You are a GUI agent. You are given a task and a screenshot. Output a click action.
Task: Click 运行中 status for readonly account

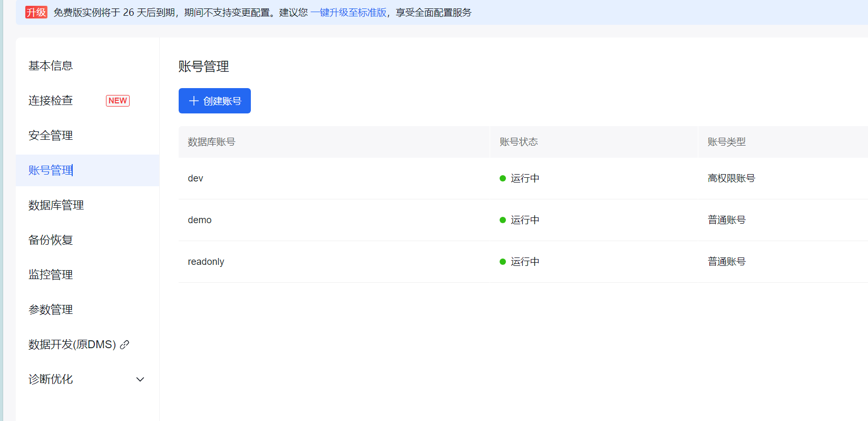tap(525, 262)
